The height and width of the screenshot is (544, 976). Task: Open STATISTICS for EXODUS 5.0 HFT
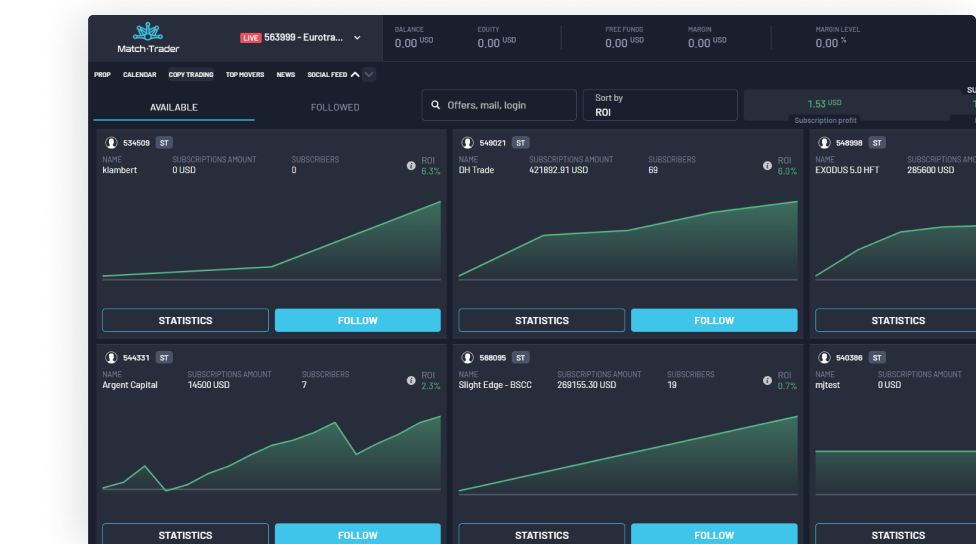pos(898,321)
